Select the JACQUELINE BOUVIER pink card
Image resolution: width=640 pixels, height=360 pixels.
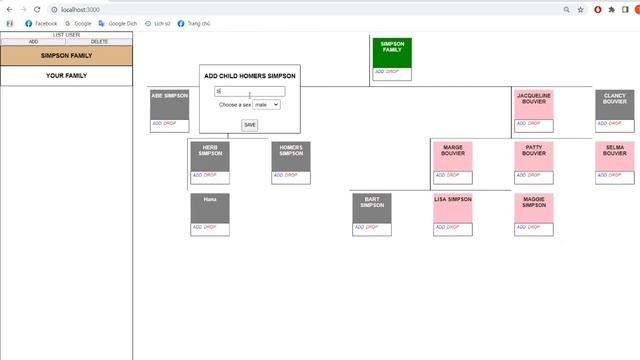pyautogui.click(x=534, y=104)
